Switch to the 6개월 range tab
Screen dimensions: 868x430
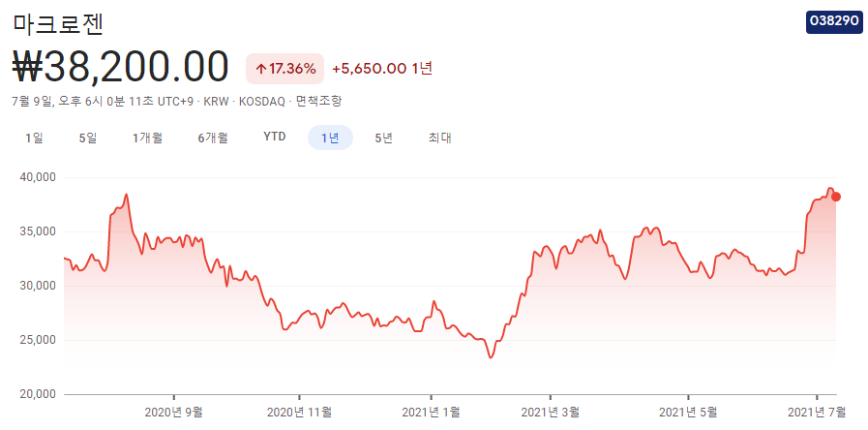[x=213, y=138]
